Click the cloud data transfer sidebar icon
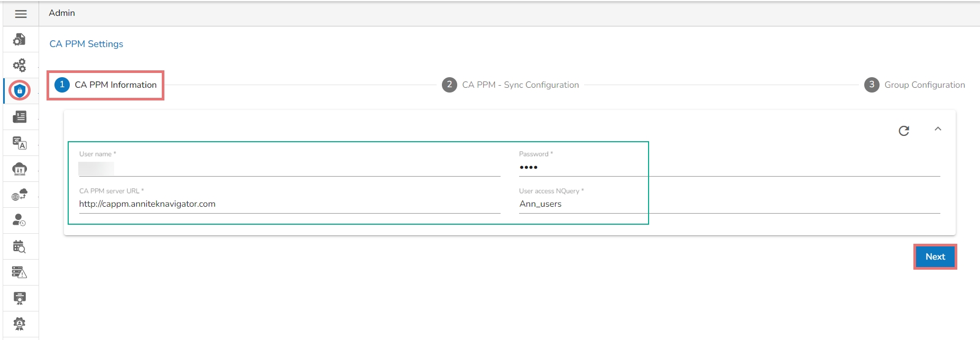The width and height of the screenshot is (980, 340). [20, 169]
